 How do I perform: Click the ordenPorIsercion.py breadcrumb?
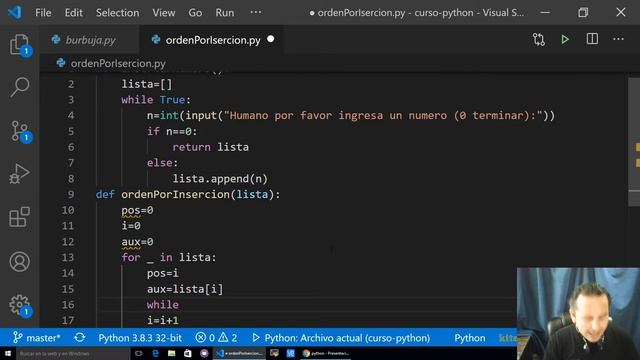(x=118, y=64)
